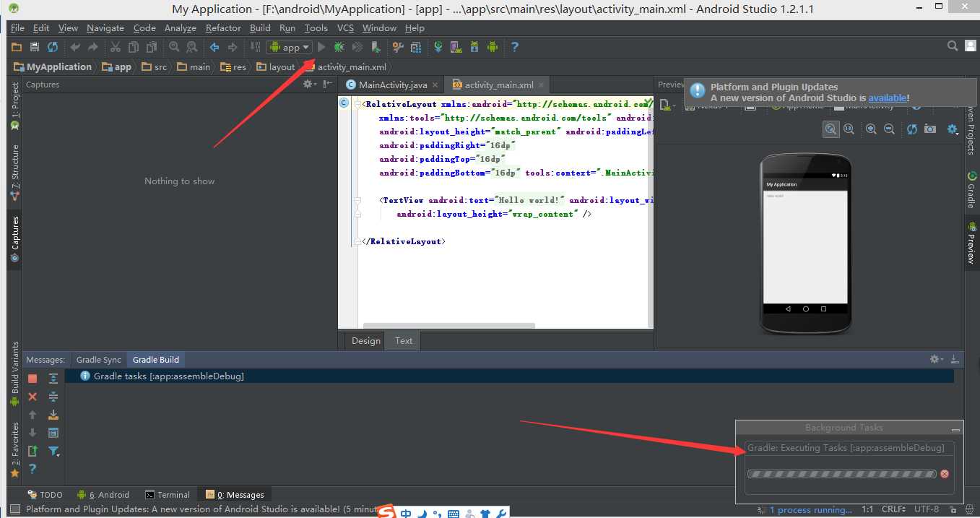
Task: Open the Refactor menu
Action: [223, 28]
